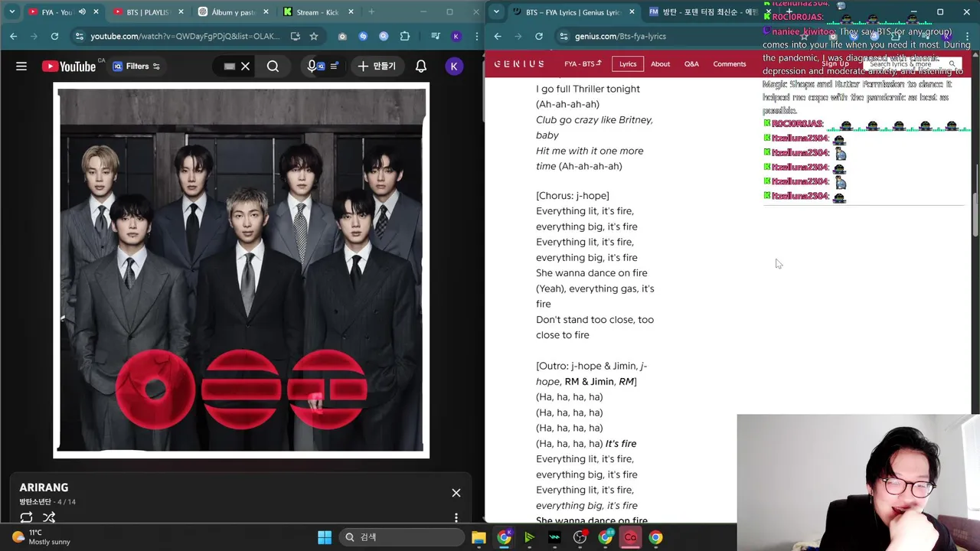Open YouTube notifications bell
The height and width of the screenshot is (551, 980).
(421, 67)
